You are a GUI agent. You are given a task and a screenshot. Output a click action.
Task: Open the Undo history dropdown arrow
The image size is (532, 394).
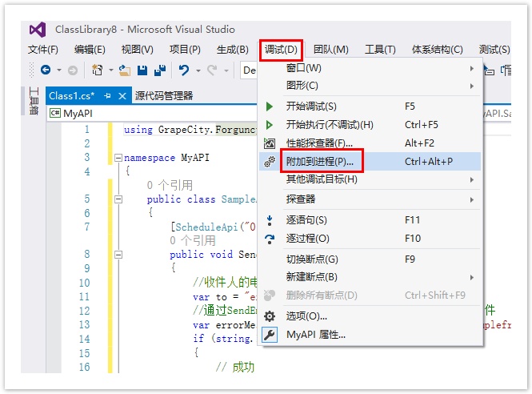198,70
